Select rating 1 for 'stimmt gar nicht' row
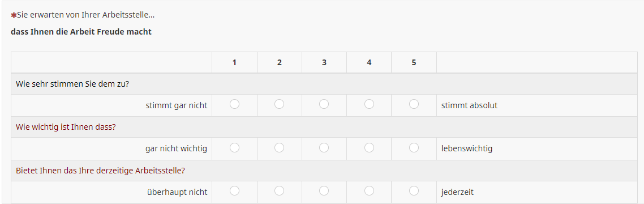Image resolution: width=644 pixels, height=204 pixels. [234, 104]
